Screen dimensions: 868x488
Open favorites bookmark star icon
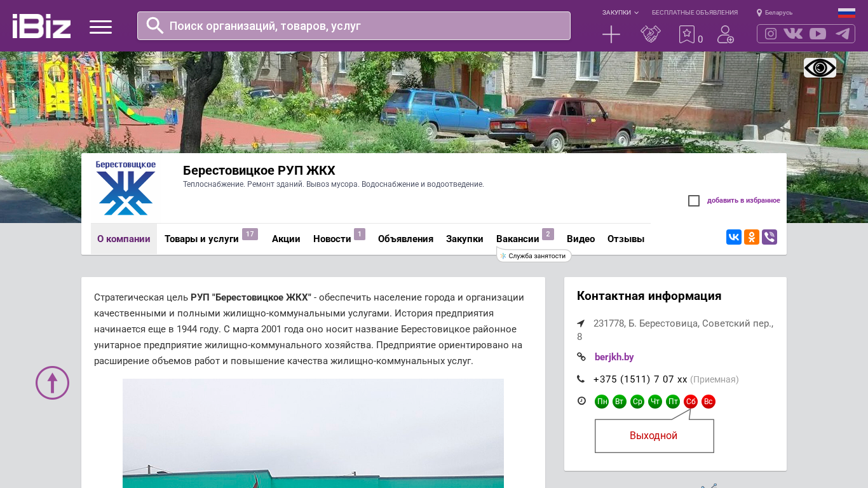click(x=687, y=34)
